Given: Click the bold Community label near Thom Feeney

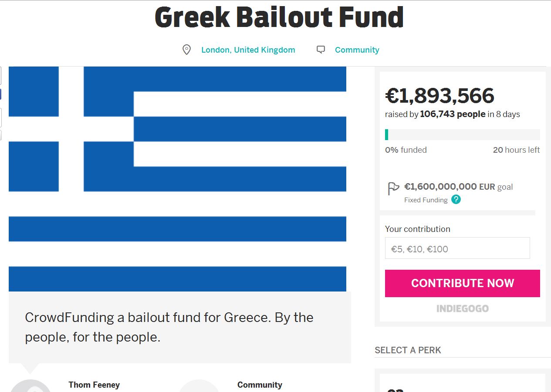Looking at the screenshot, I should click(x=260, y=385).
